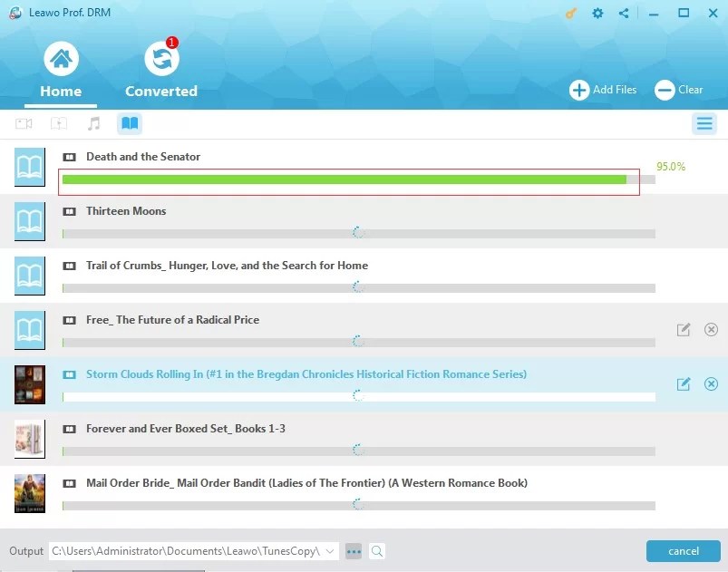The width and height of the screenshot is (728, 572).
Task: Cancel Storm Clouds Rolling In conversion
Action: click(x=711, y=384)
